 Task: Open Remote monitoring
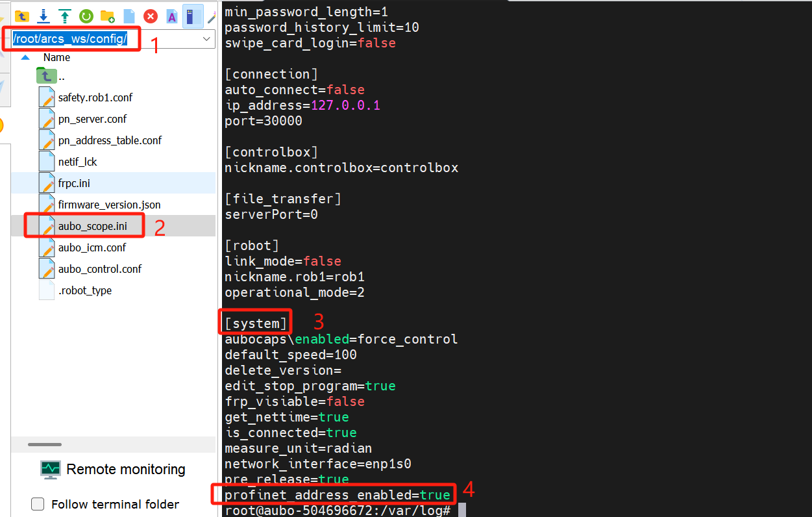(x=112, y=469)
